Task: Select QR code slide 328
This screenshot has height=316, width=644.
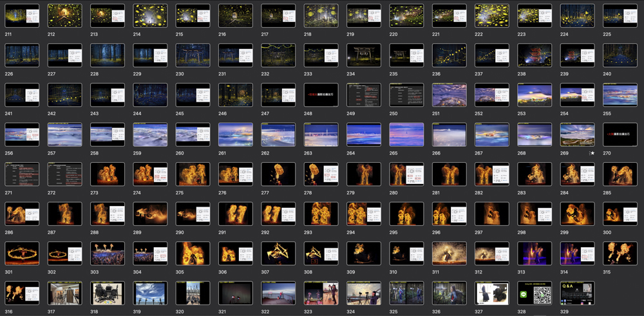Action: tap(535, 293)
